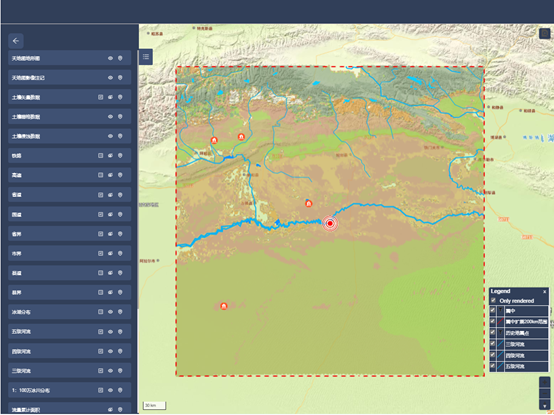Open square details icon for 铁路 layer
This screenshot has height=415, width=554.
pyautogui.click(x=101, y=156)
